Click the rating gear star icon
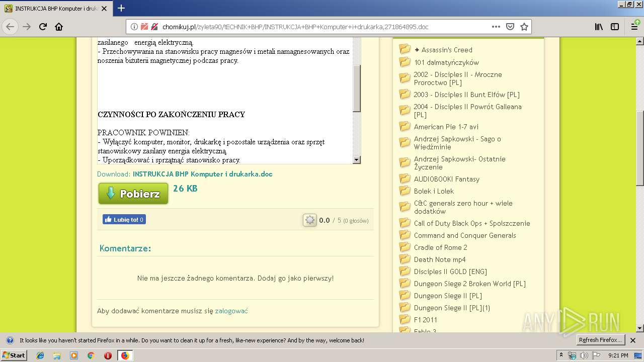 point(310,220)
